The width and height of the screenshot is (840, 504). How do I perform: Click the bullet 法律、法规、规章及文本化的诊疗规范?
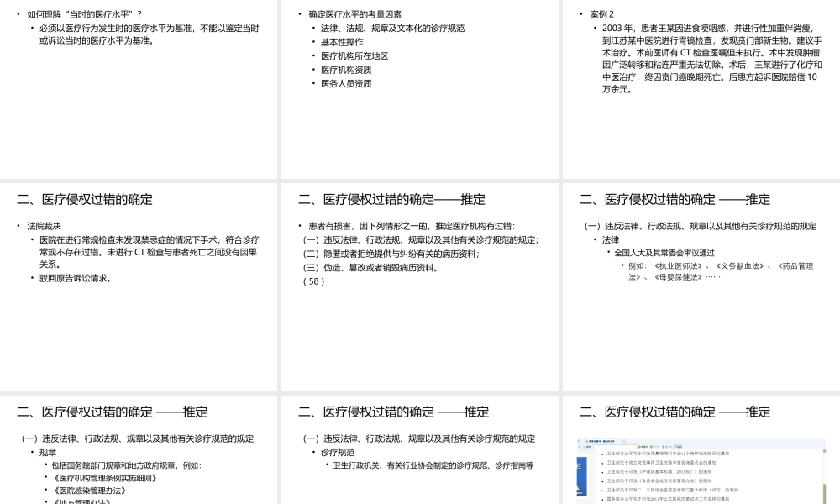pos(392,28)
